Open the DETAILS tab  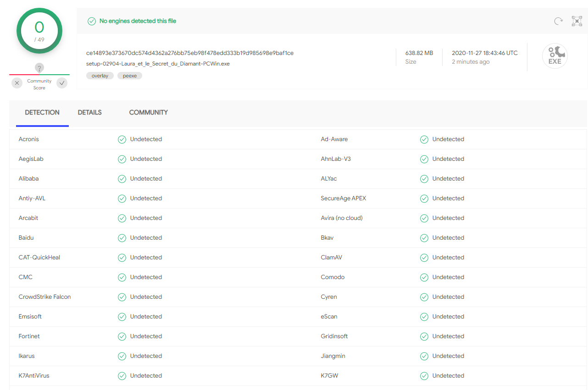(90, 112)
